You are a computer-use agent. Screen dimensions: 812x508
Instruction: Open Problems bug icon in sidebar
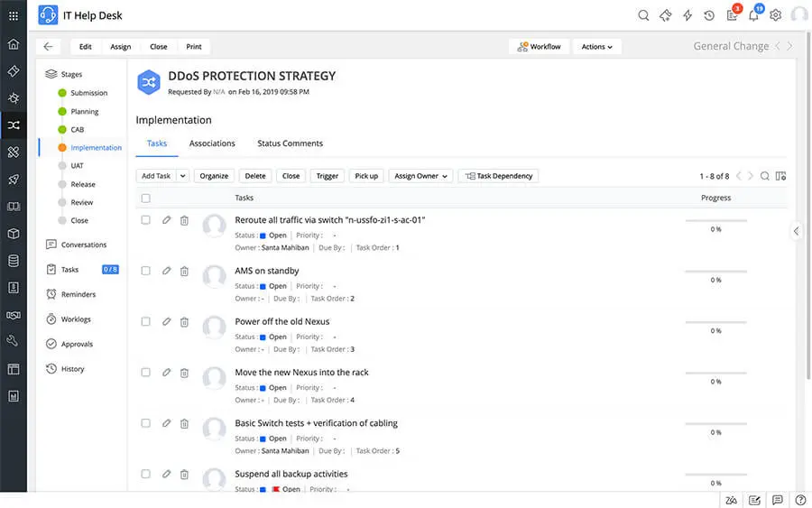[x=14, y=97]
